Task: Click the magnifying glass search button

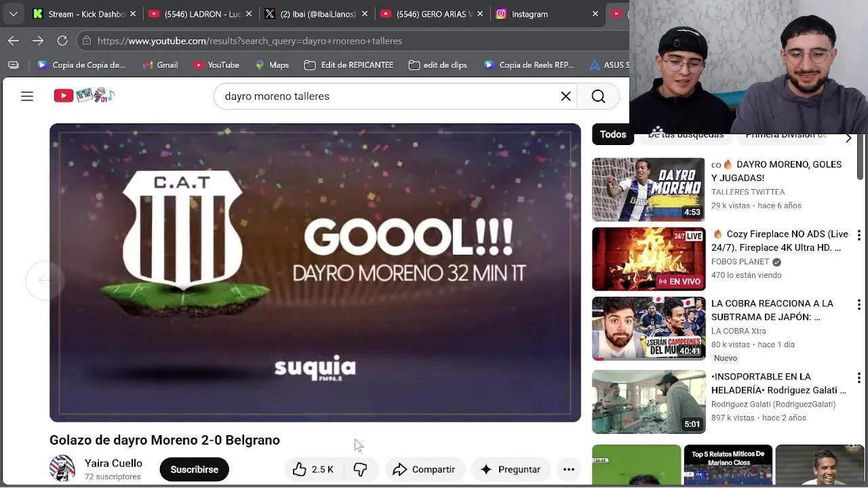Action: pos(598,96)
